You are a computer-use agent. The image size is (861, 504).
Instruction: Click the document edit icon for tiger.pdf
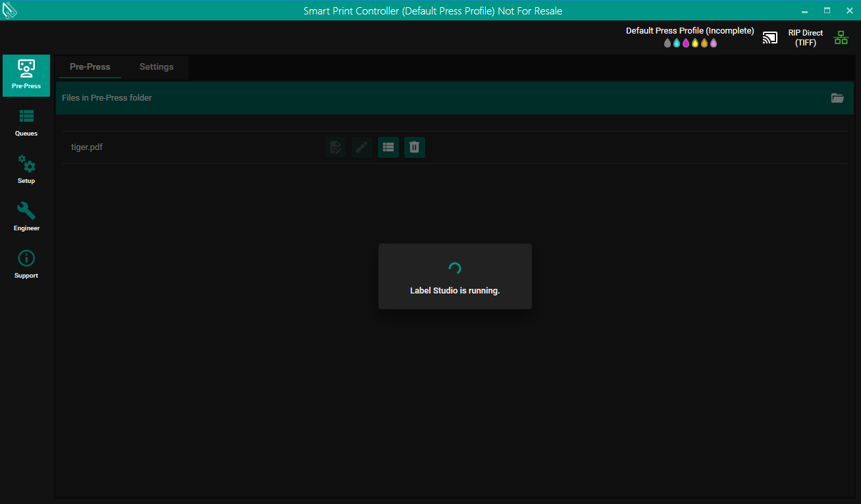335,147
